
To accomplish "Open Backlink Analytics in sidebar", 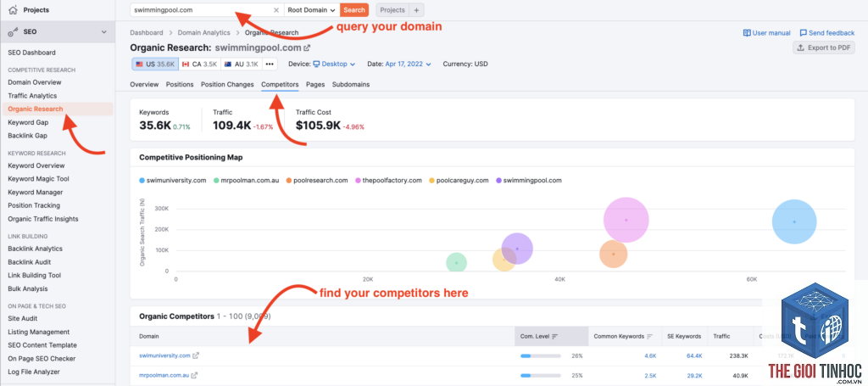I will (x=35, y=249).
